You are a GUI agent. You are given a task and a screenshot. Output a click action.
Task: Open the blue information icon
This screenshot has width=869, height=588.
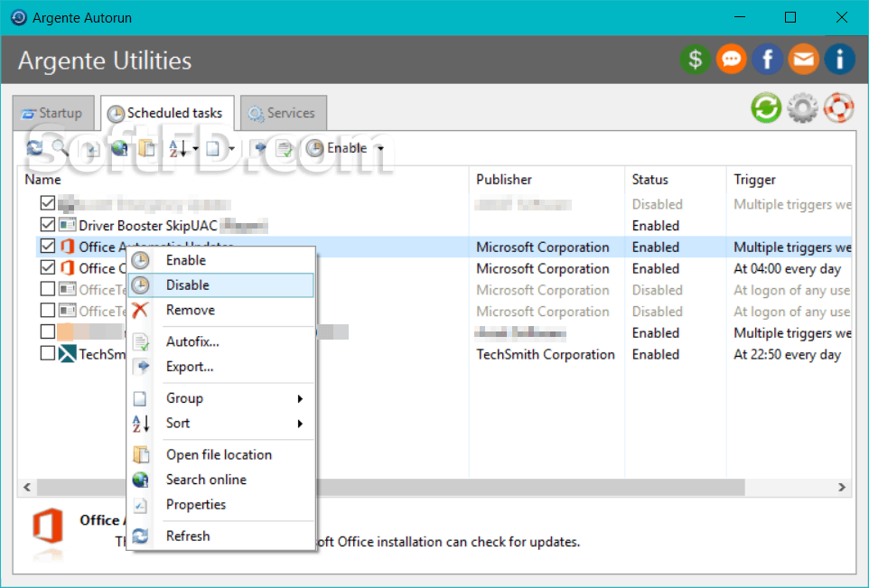click(839, 59)
